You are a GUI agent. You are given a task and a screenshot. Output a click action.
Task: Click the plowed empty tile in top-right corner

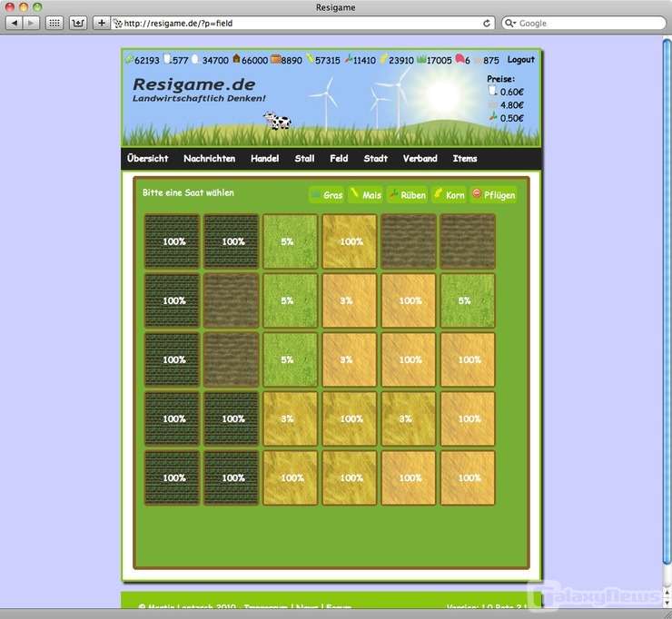point(468,241)
